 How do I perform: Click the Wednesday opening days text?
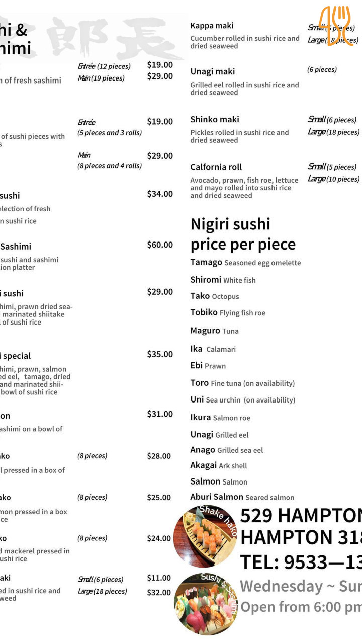[301, 586]
